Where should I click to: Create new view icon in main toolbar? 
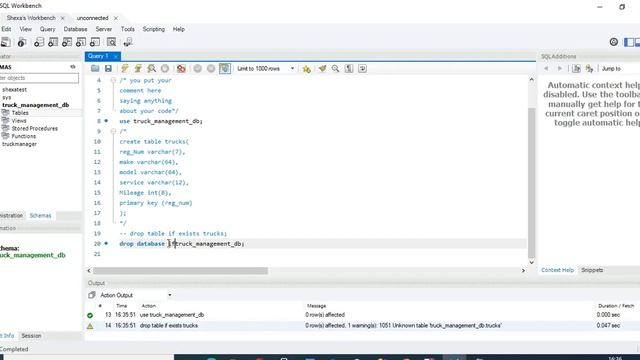[x=67, y=42]
